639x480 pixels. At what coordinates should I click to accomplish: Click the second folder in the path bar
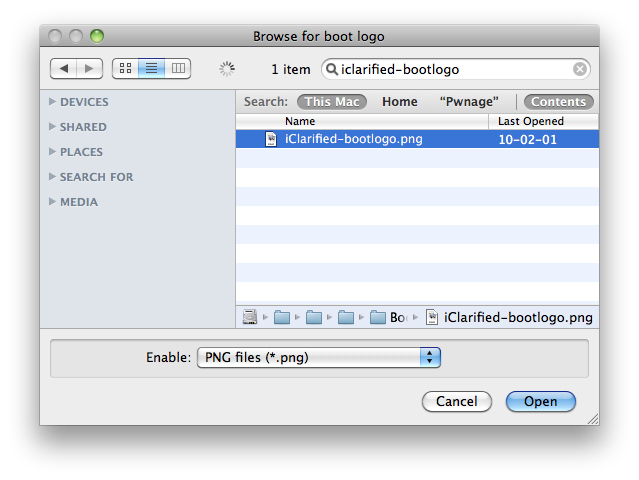pos(314,317)
